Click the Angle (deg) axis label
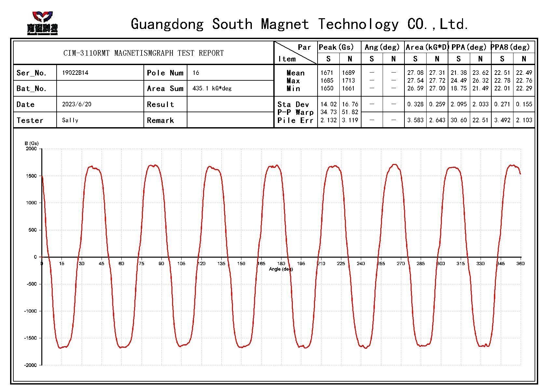 (281, 269)
